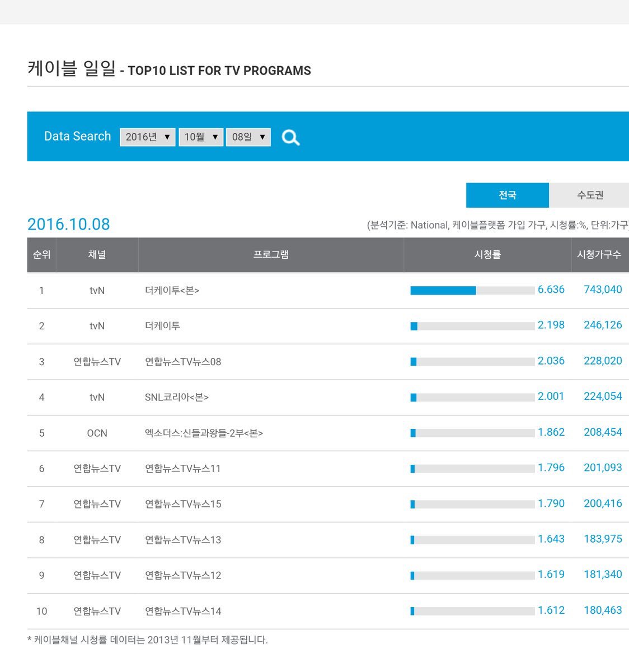Image resolution: width=629 pixels, height=672 pixels.
Task: Click household count 201,093
Action: pos(603,468)
